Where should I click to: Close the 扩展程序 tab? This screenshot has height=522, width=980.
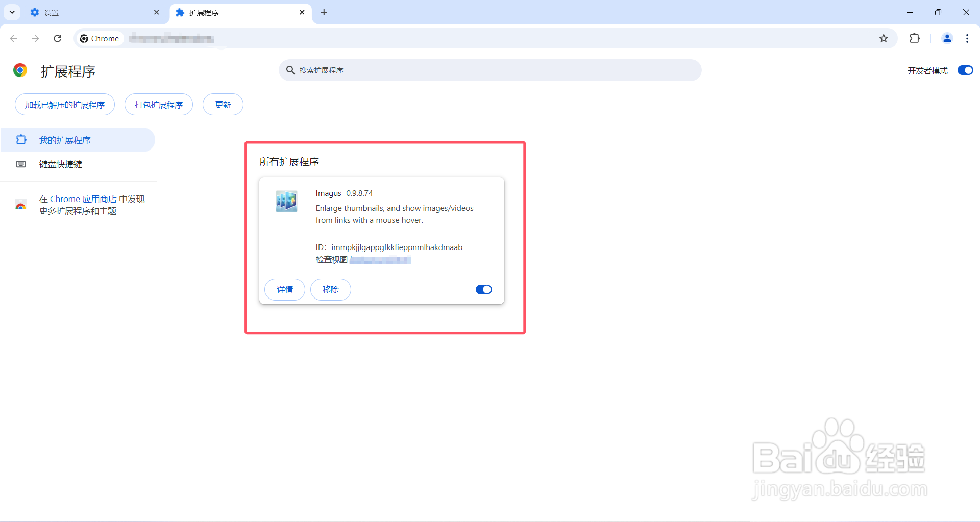pyautogui.click(x=302, y=12)
